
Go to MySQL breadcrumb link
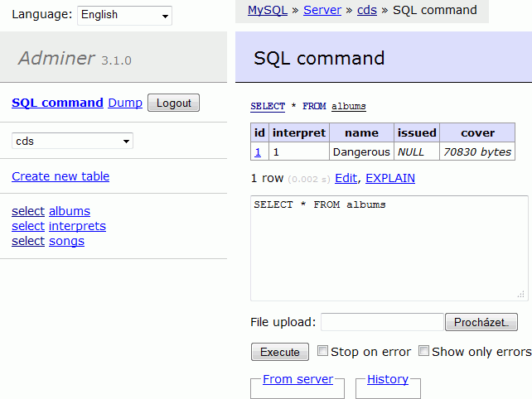tap(268, 10)
